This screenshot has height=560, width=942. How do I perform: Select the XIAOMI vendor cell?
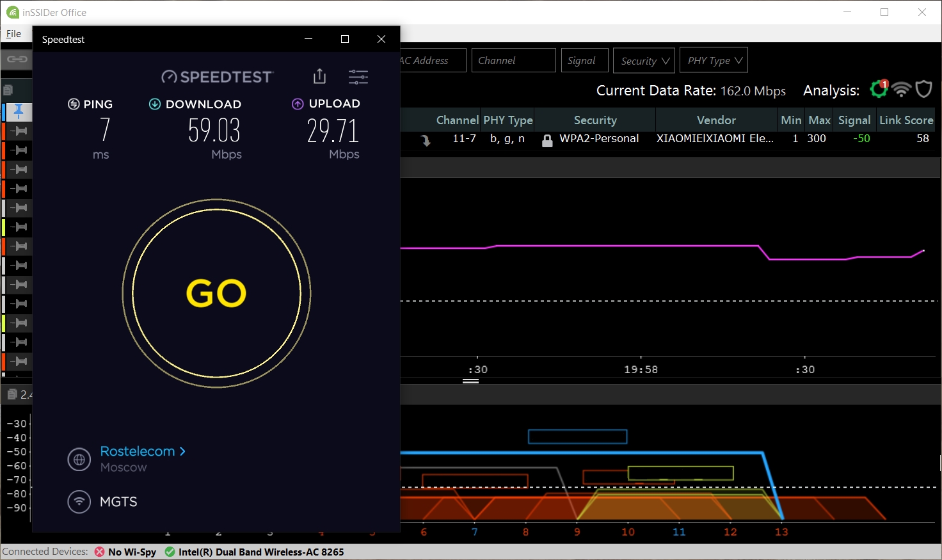click(715, 139)
